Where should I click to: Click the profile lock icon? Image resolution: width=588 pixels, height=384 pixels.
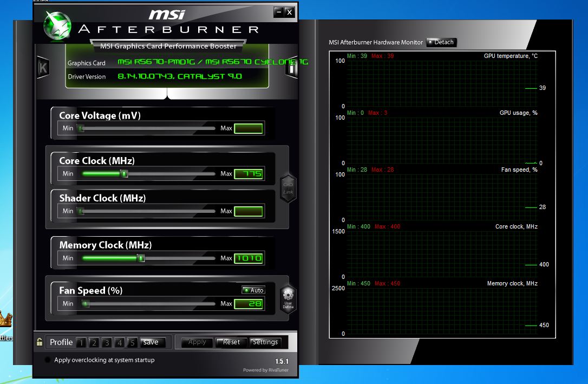tap(40, 342)
